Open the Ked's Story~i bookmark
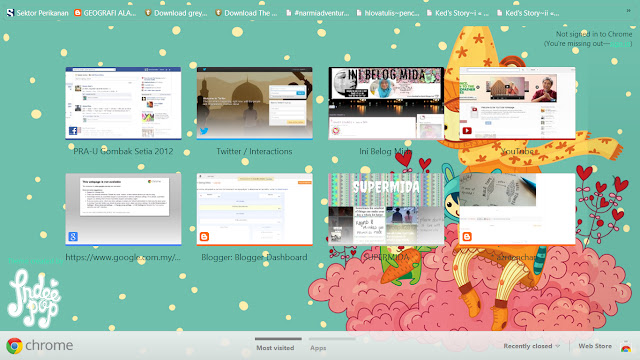This screenshot has width=640, height=360. 458,13
